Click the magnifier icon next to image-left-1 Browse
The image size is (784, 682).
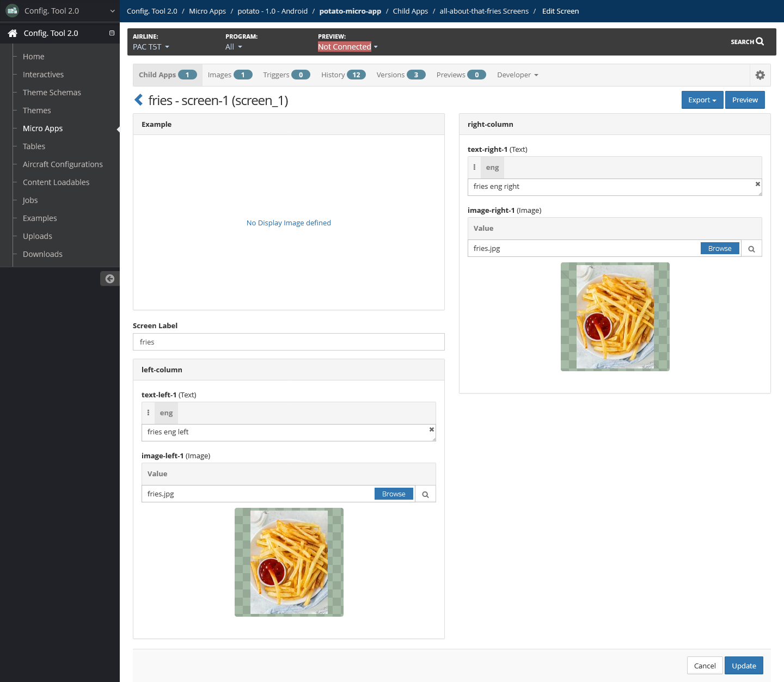tap(425, 494)
